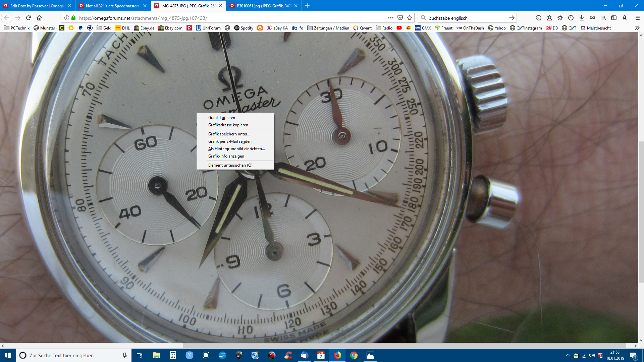Screen dimensions: 644x362
Task: Open the Firefox home page
Action: point(39,18)
